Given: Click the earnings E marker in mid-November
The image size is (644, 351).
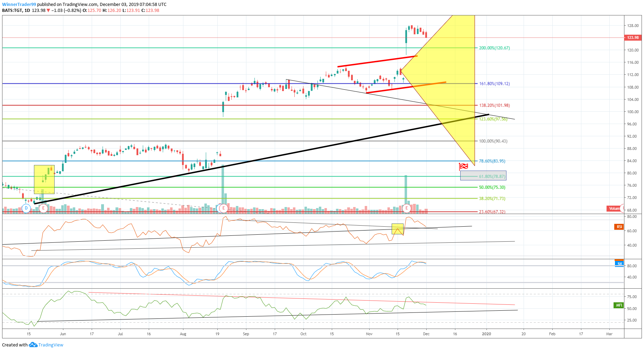Looking at the screenshot, I should [406, 208].
